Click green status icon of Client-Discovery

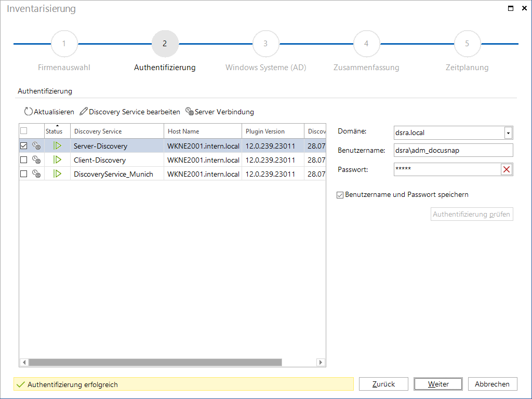click(x=57, y=160)
